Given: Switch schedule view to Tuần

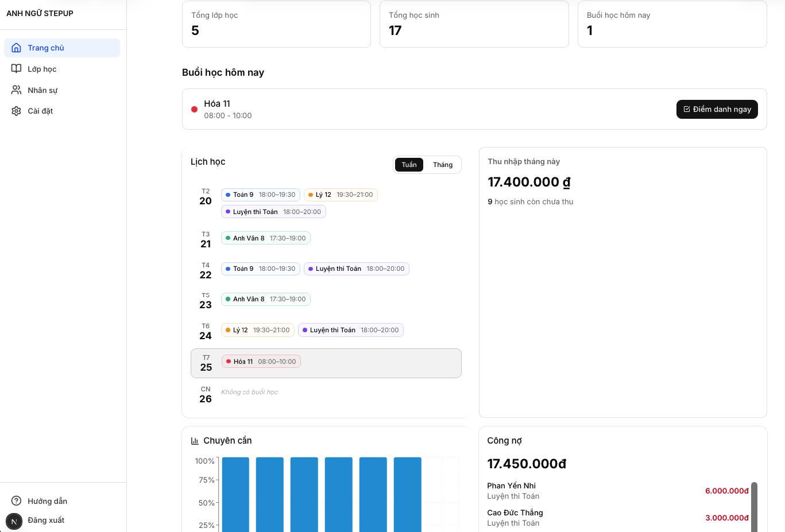Looking at the screenshot, I should click(x=409, y=165).
